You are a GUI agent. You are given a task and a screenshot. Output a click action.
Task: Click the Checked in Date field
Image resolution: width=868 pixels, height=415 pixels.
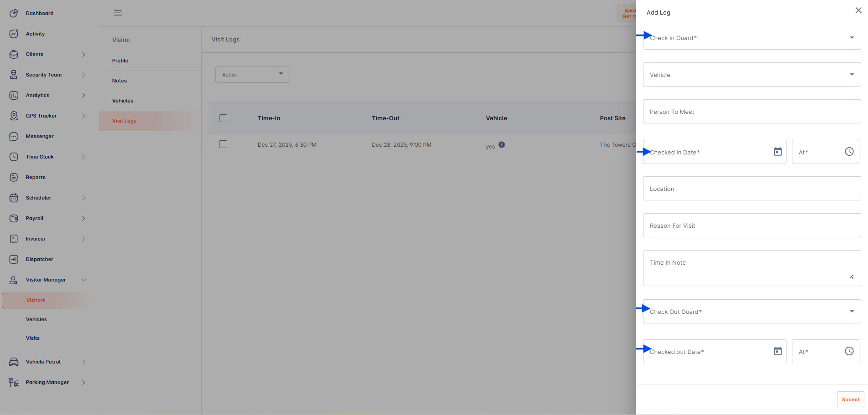click(x=715, y=152)
